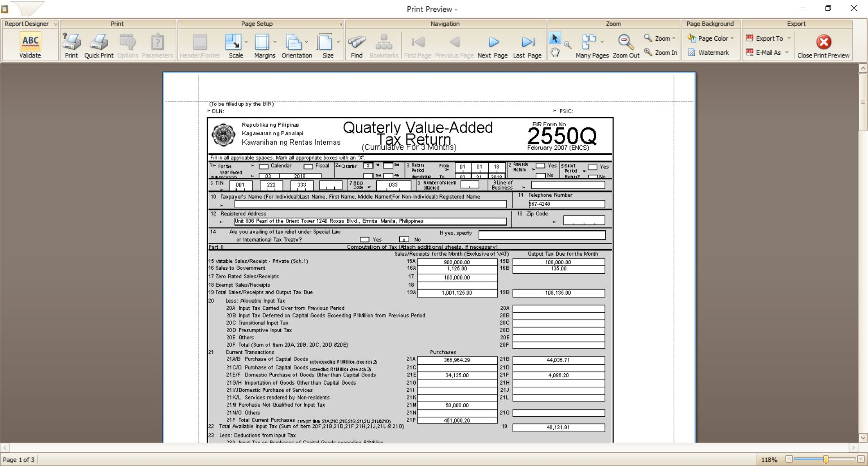Screen dimensions: 868x466
Task: Expand the Margins dropdown arrow
Action: pos(275,42)
